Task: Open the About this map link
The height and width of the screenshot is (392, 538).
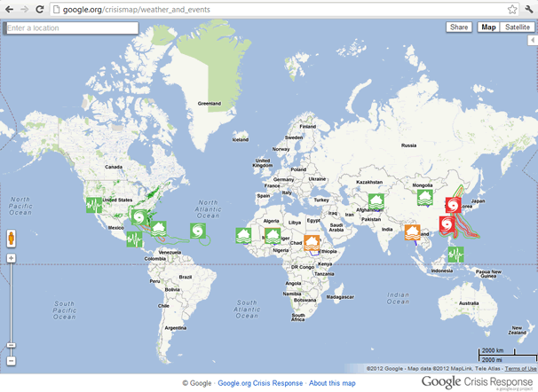Action: pos(332,383)
